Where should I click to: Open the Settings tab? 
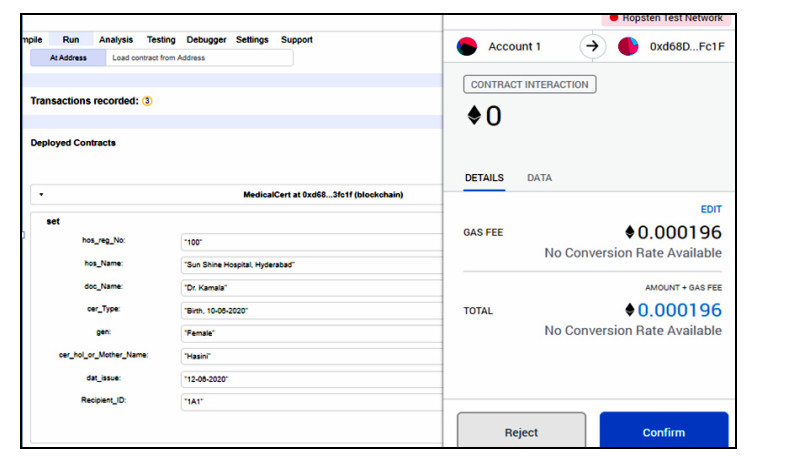pyautogui.click(x=252, y=40)
